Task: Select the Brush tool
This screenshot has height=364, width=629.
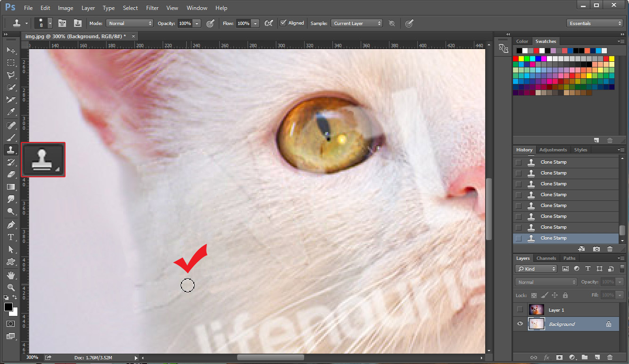Action: pyautogui.click(x=11, y=137)
